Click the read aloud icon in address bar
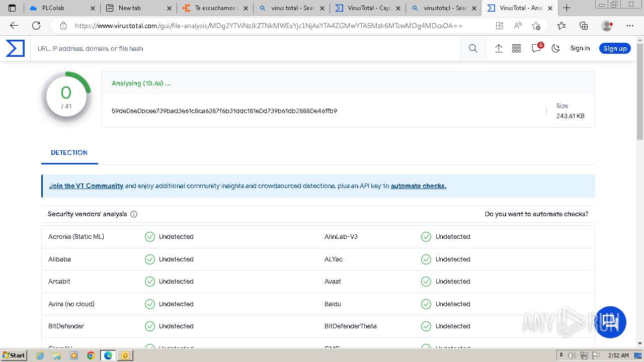Viewport: 644px width, 362px height. tap(518, 26)
